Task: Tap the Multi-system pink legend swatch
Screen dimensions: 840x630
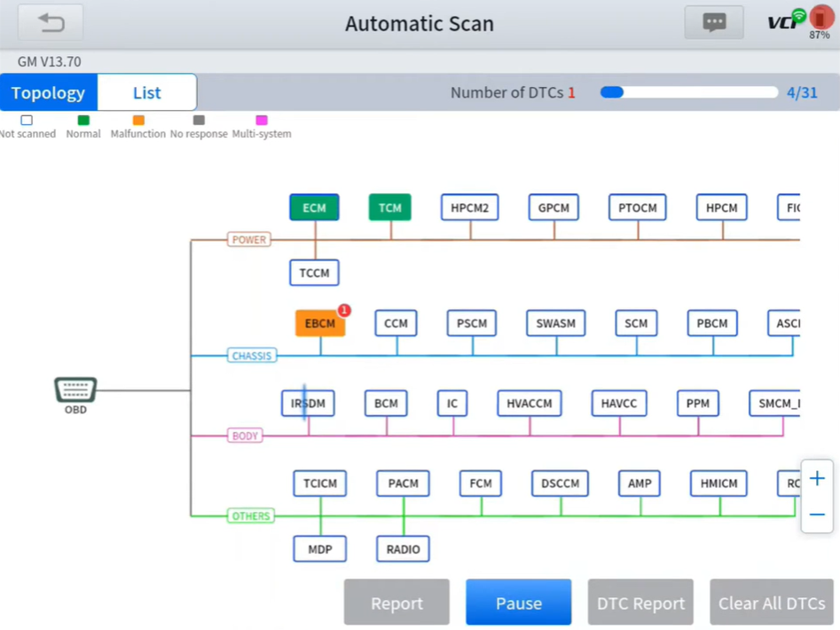Action: tap(262, 120)
